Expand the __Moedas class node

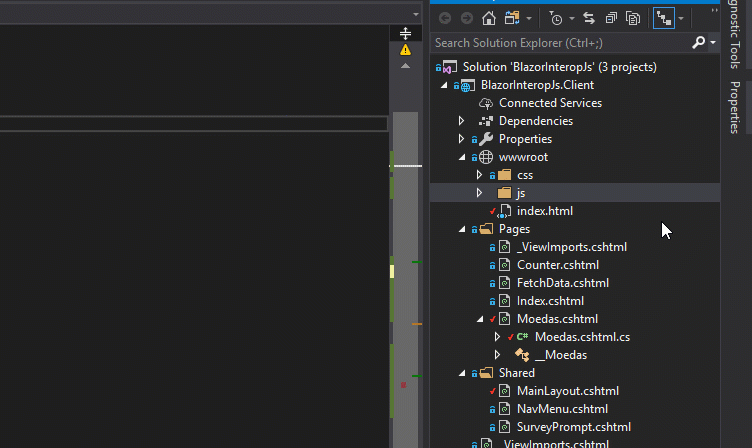tap(497, 355)
